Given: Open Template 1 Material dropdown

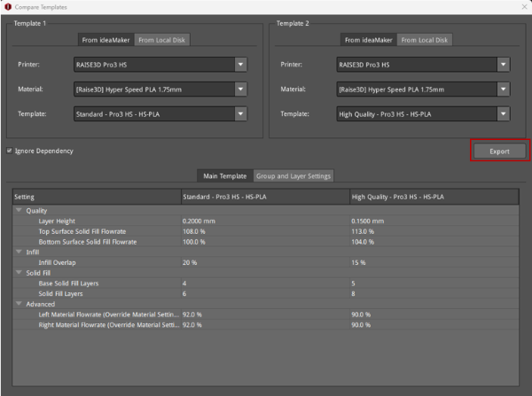Looking at the screenshot, I should point(160,89).
